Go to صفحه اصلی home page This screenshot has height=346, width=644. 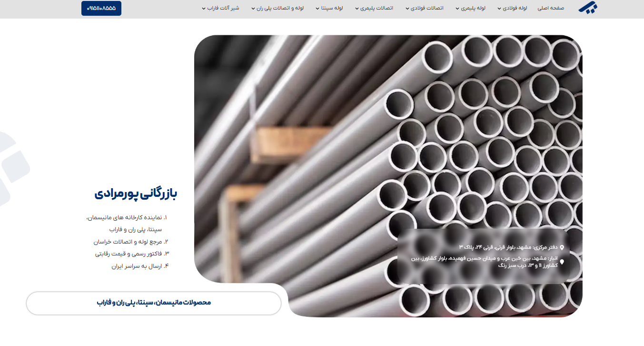pos(551,8)
